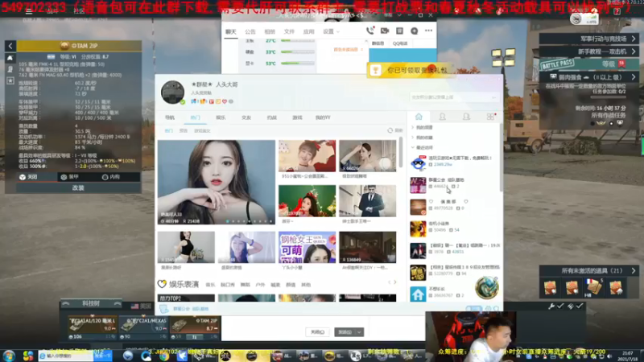Open the large featured streamer thumbnail
This screenshot has width=644, height=362.
click(x=217, y=183)
